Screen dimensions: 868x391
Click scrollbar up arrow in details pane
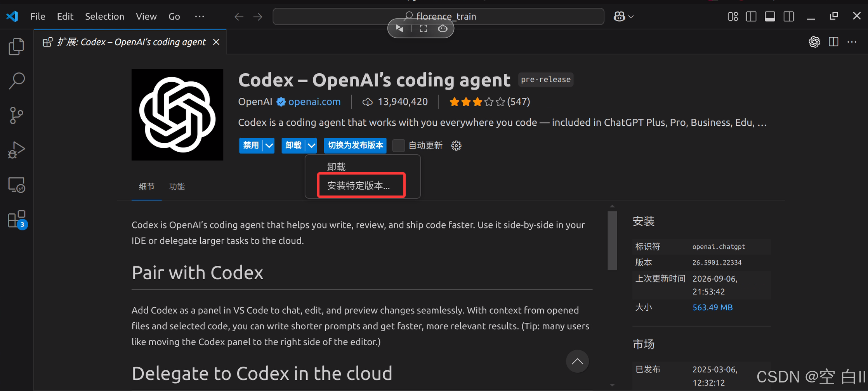[612, 206]
